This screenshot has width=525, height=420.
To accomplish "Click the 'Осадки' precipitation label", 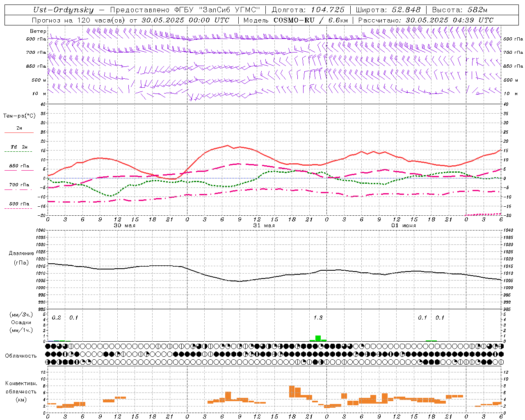I will click(21, 322).
